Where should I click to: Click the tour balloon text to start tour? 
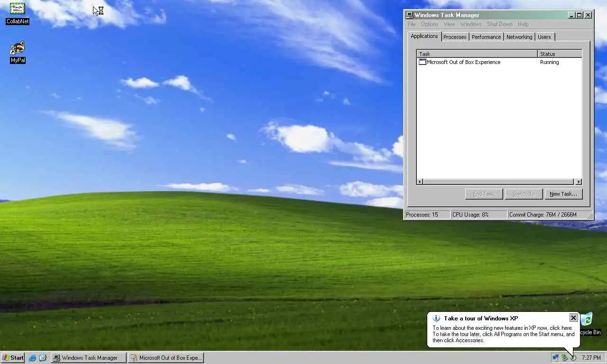tap(503, 334)
